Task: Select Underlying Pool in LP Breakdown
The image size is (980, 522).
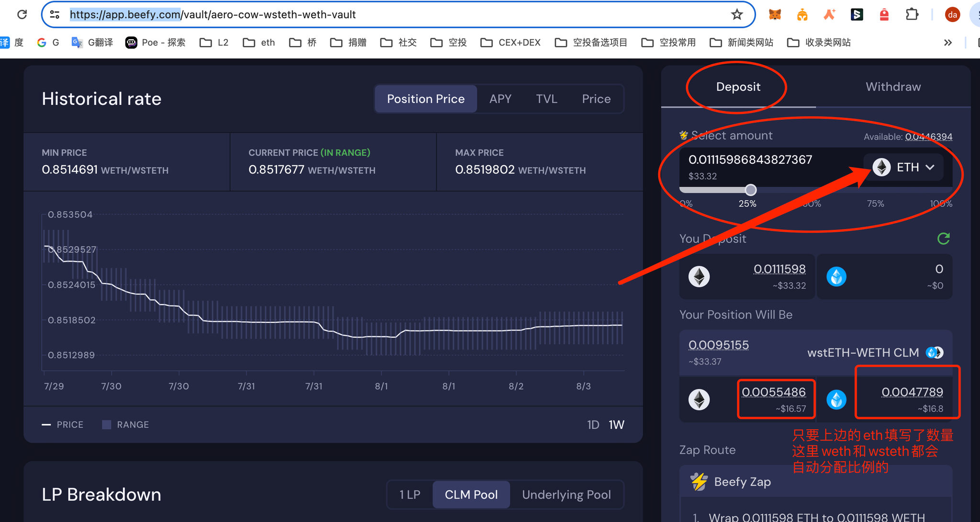Action: click(566, 494)
